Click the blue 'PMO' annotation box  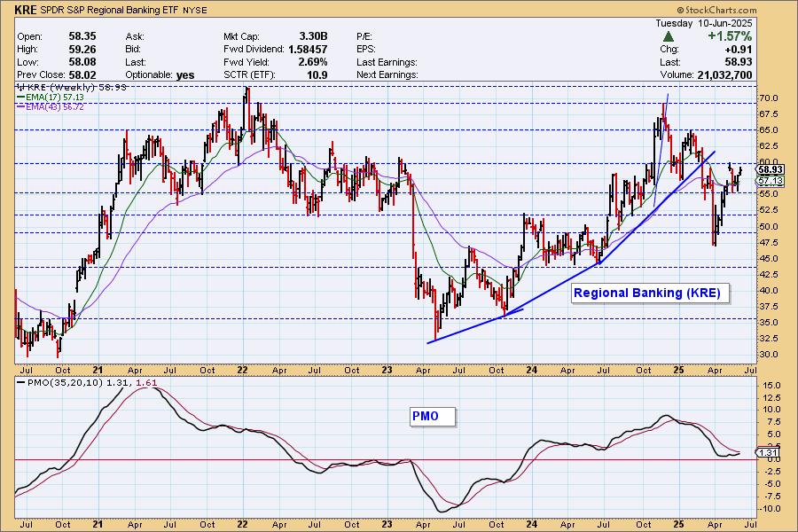[433, 417]
